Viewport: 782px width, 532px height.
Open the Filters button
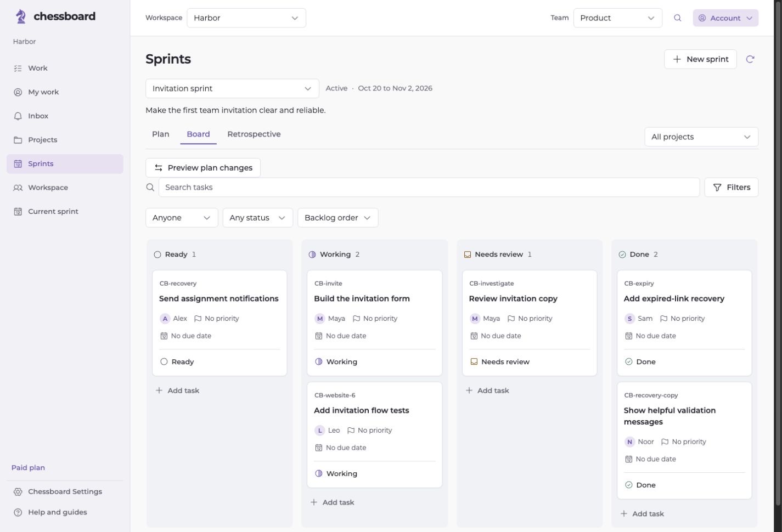point(732,188)
